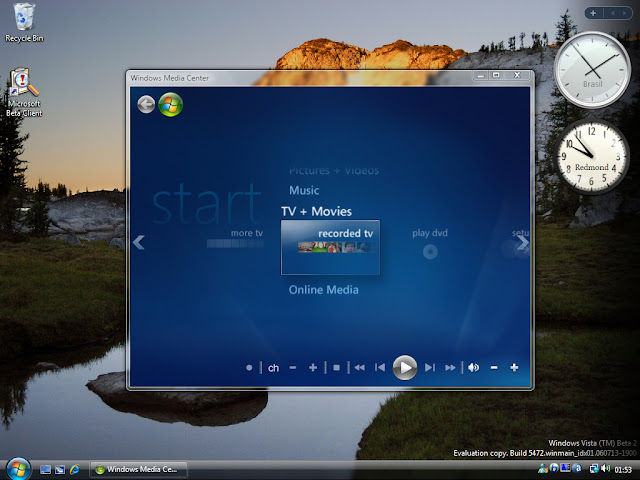Click the volume speaker tray icon
Image resolution: width=640 pixels, height=480 pixels.
point(606,469)
